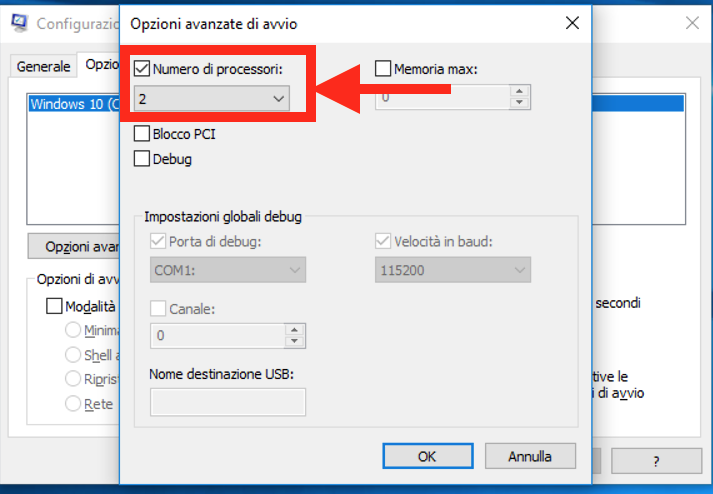Click the system configuration icon in title bar

pyautogui.click(x=19, y=23)
